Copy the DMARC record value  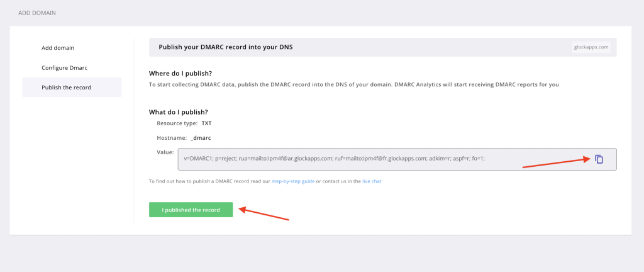point(599,159)
